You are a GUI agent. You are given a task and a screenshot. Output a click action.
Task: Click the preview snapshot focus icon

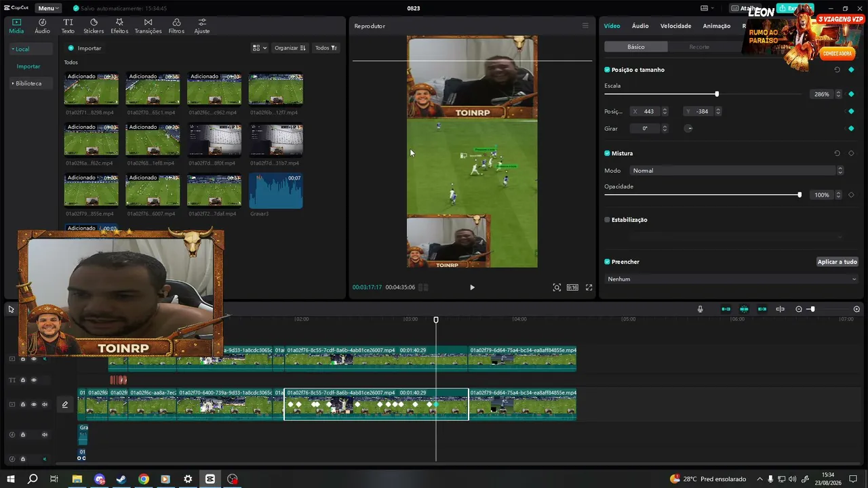[x=557, y=287]
